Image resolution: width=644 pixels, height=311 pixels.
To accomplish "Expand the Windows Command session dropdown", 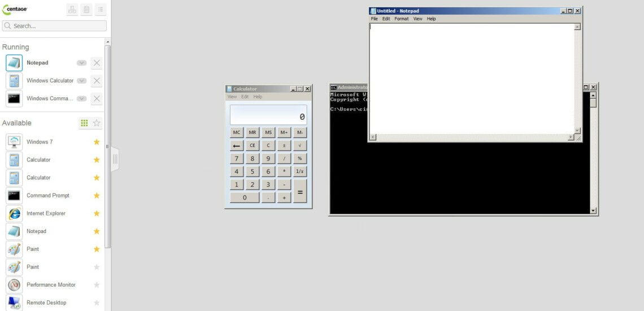I will pos(82,98).
